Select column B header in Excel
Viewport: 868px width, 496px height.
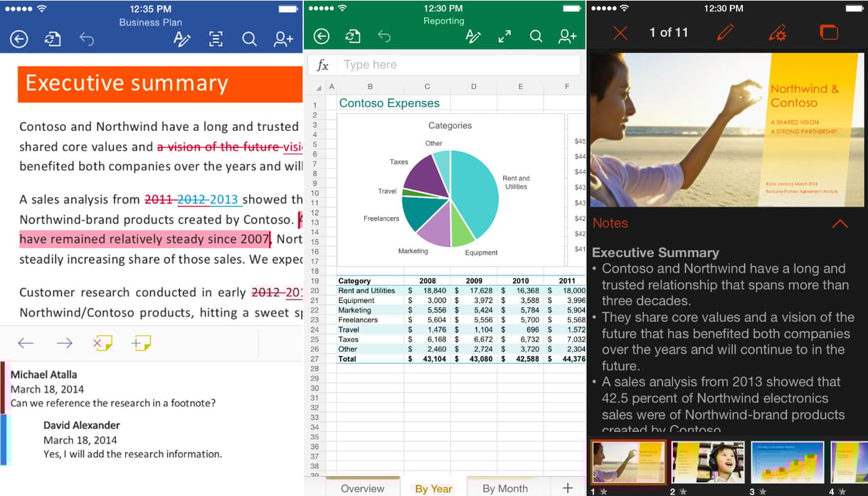click(x=370, y=87)
